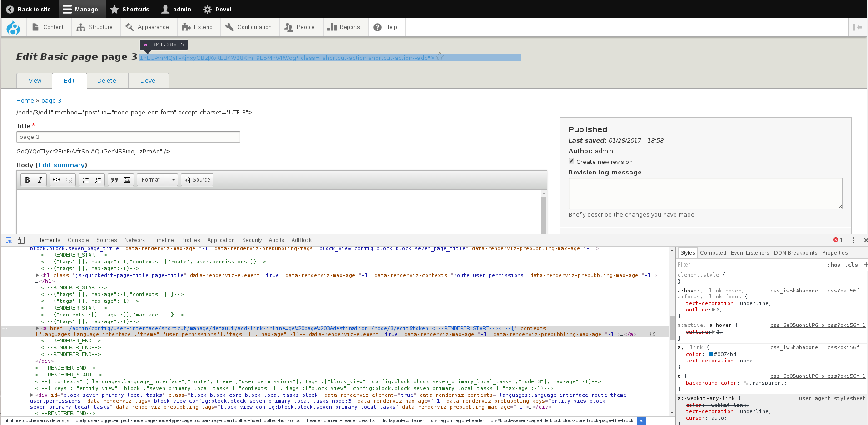Click the Italic formatting icon

tap(40, 180)
